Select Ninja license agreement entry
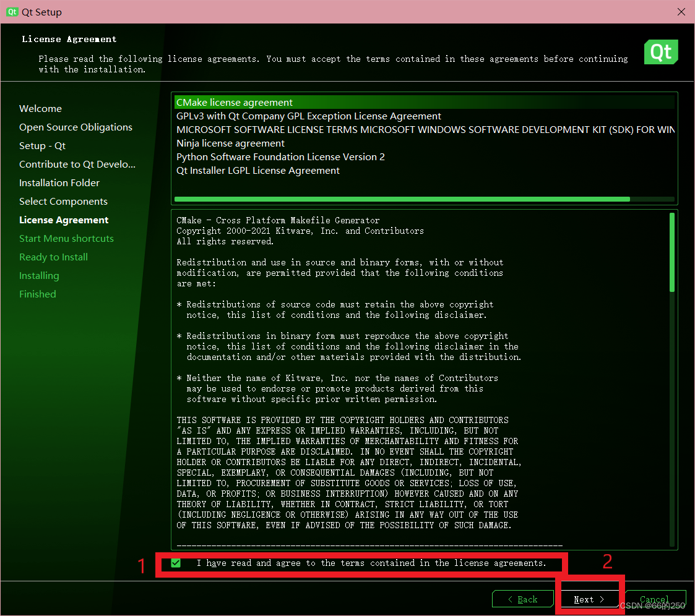 click(x=425, y=143)
